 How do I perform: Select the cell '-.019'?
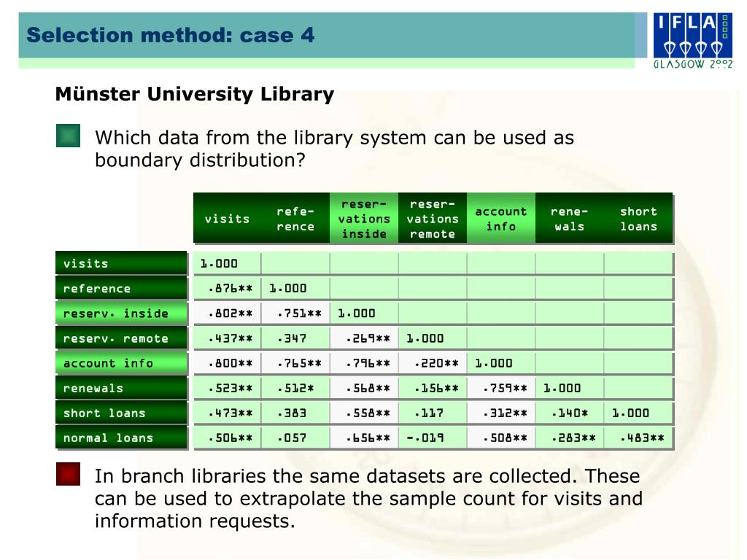(433, 437)
